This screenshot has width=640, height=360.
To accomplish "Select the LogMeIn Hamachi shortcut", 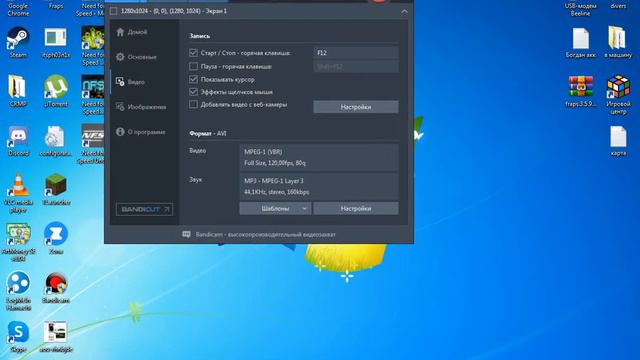I will coord(18,291).
